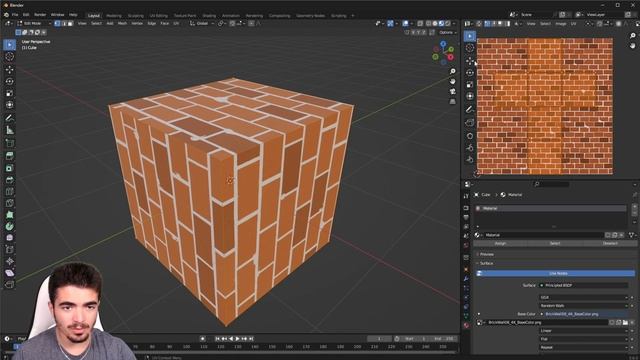The image size is (640, 360).
Task: Click the Base Color image texture link
Action: [x=584, y=314]
